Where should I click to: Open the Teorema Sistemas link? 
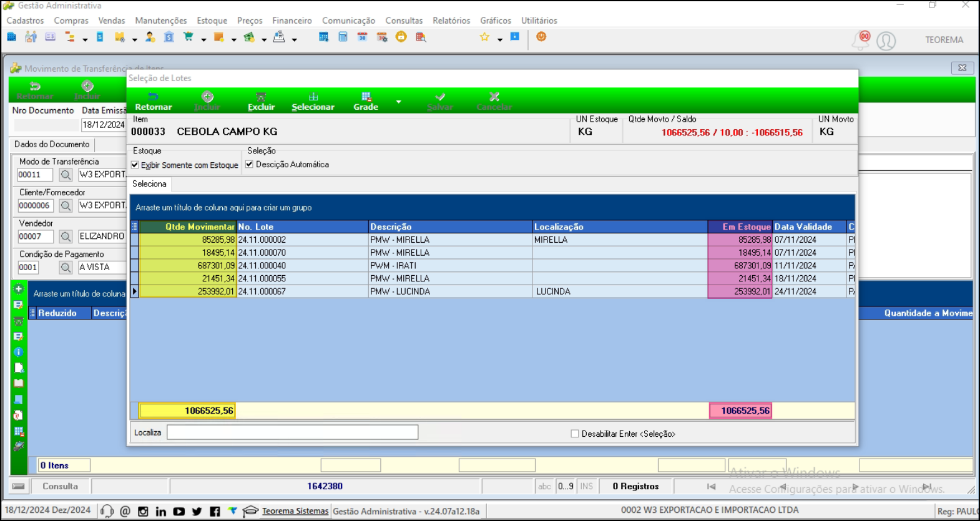tap(295, 511)
